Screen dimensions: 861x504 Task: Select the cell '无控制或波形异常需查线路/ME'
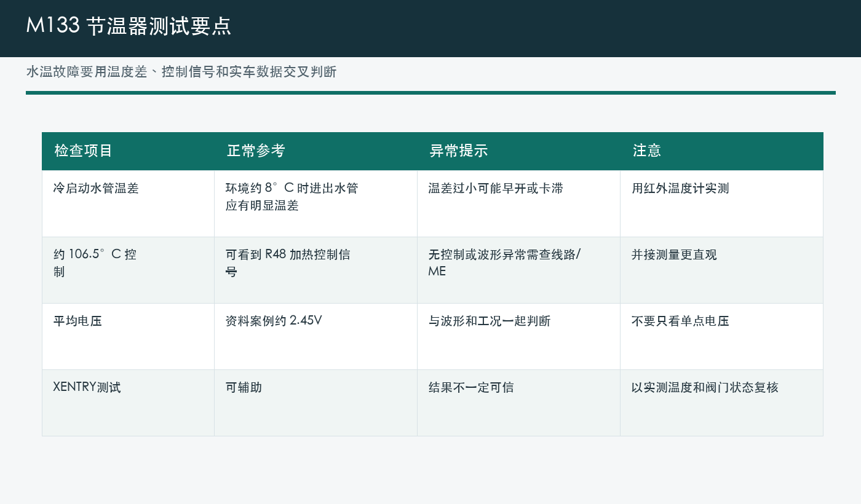(x=518, y=270)
